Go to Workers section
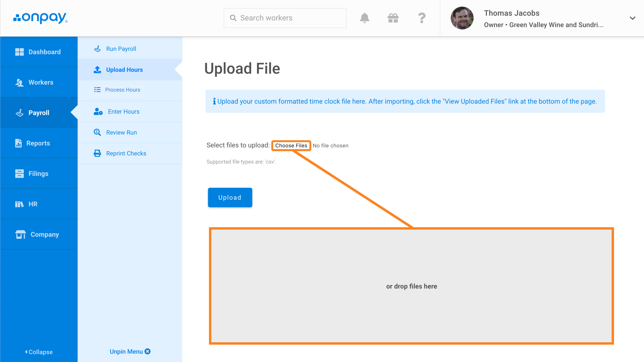644x362 pixels. point(39,82)
